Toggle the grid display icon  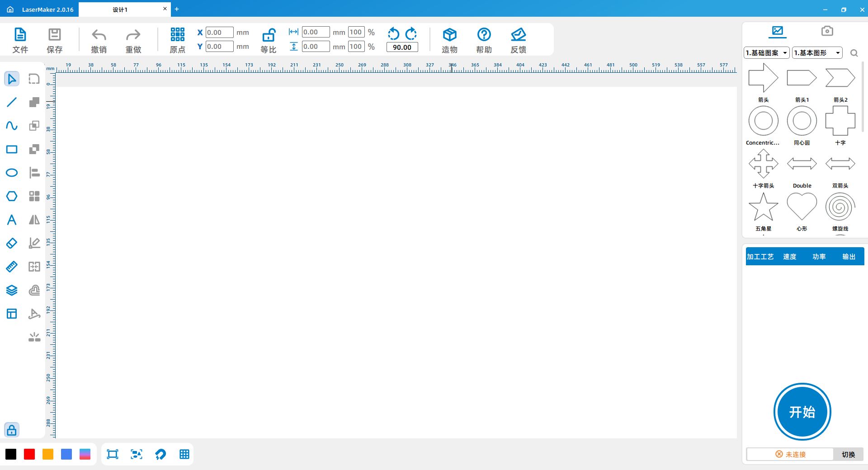[x=184, y=454]
